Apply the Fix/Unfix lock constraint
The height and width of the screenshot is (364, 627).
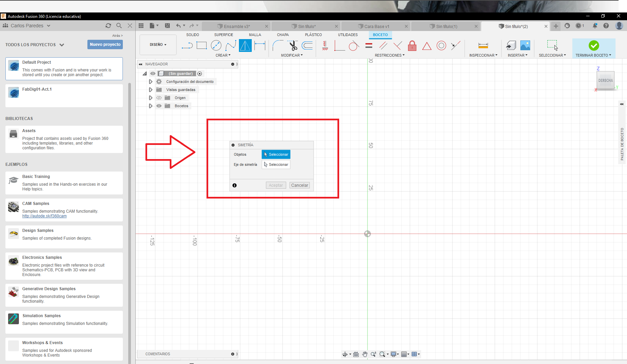click(412, 45)
